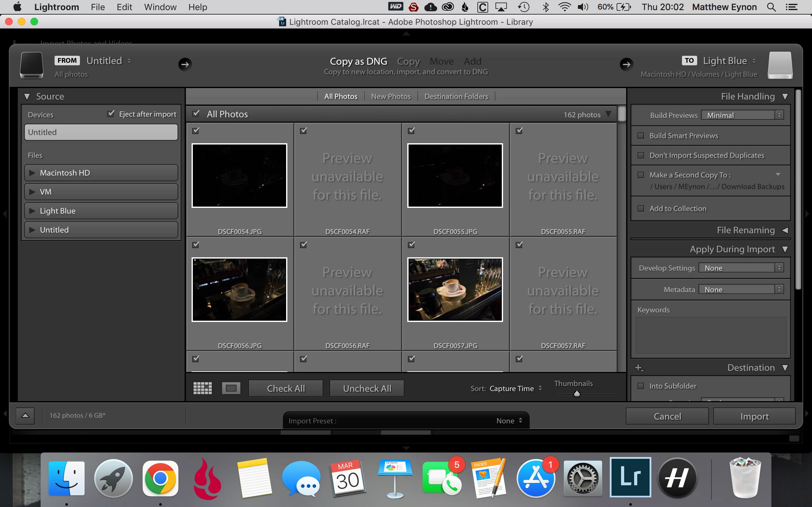This screenshot has height=507, width=812.
Task: Expand the Macintosh HD folder
Action: 32,173
